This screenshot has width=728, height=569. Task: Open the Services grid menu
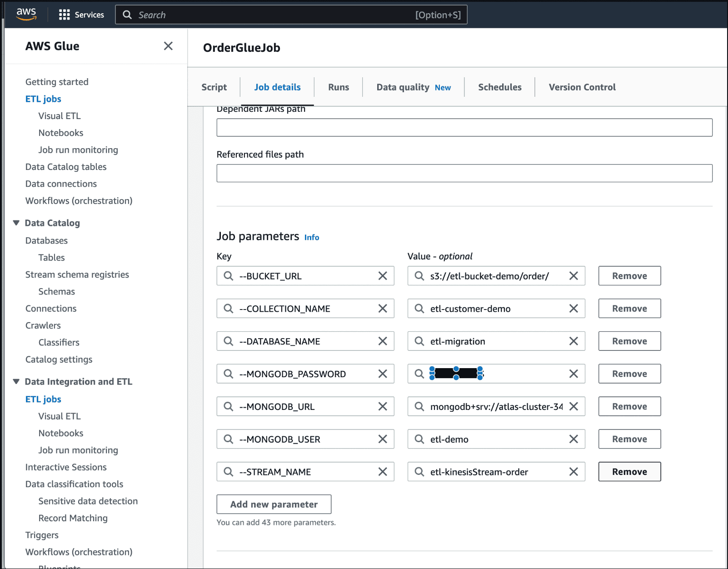click(81, 15)
